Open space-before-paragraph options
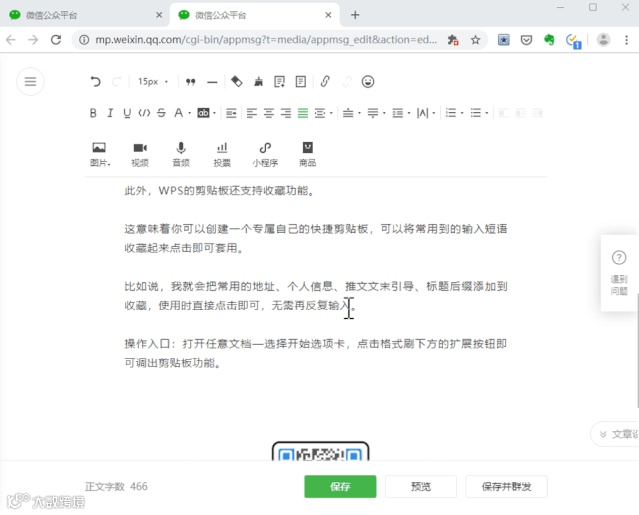639x515 pixels. coord(350,113)
